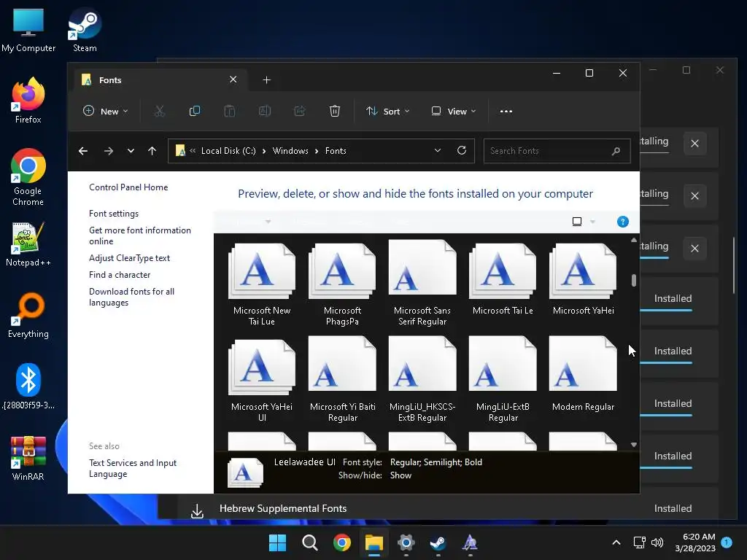Click the scroll down arrow in font list
The height and width of the screenshot is (560, 747).
tap(634, 445)
